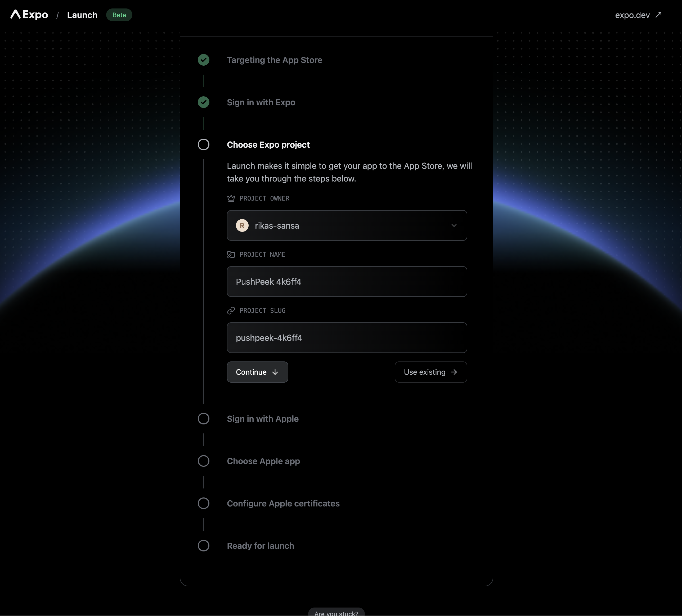Click the Expo logo icon
This screenshot has width=682, height=616.
[16, 14]
